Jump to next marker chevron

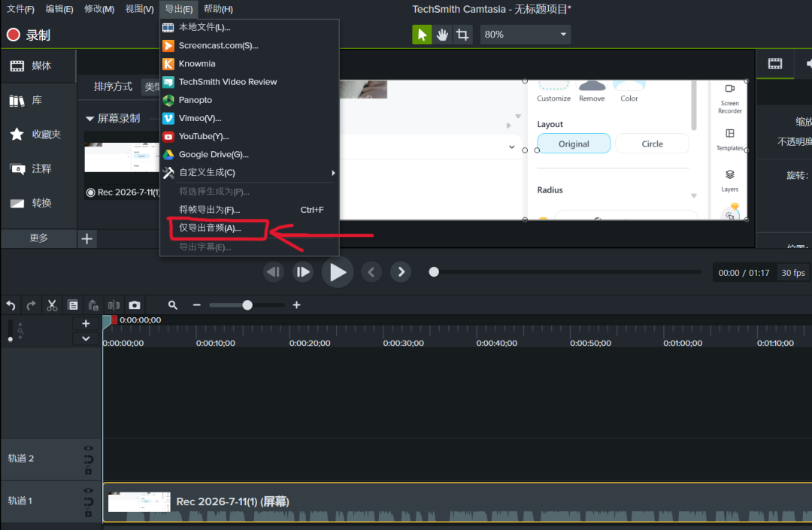[x=401, y=271]
